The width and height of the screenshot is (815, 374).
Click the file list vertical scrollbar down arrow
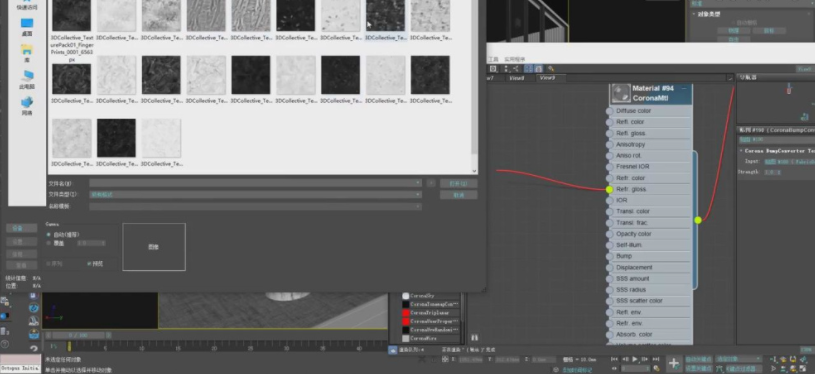[x=474, y=171]
